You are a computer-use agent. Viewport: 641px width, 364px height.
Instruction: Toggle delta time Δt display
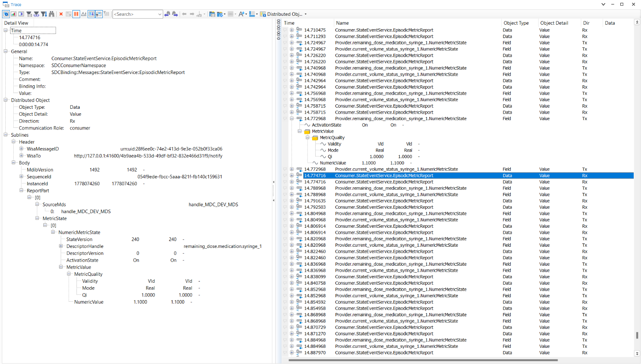[x=84, y=14]
